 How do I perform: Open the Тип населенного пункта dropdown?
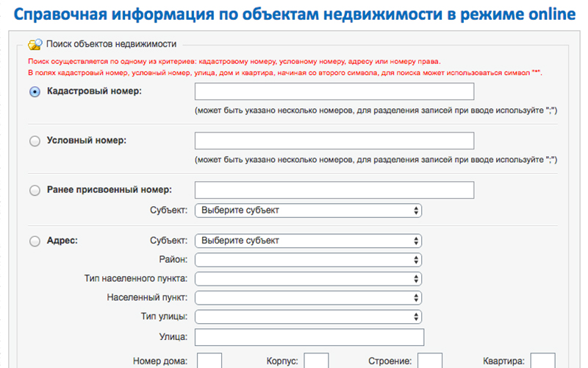[x=308, y=279]
